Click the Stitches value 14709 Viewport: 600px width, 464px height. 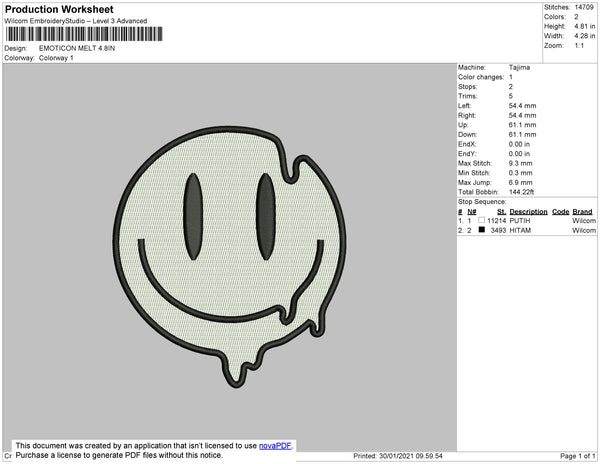584,7
